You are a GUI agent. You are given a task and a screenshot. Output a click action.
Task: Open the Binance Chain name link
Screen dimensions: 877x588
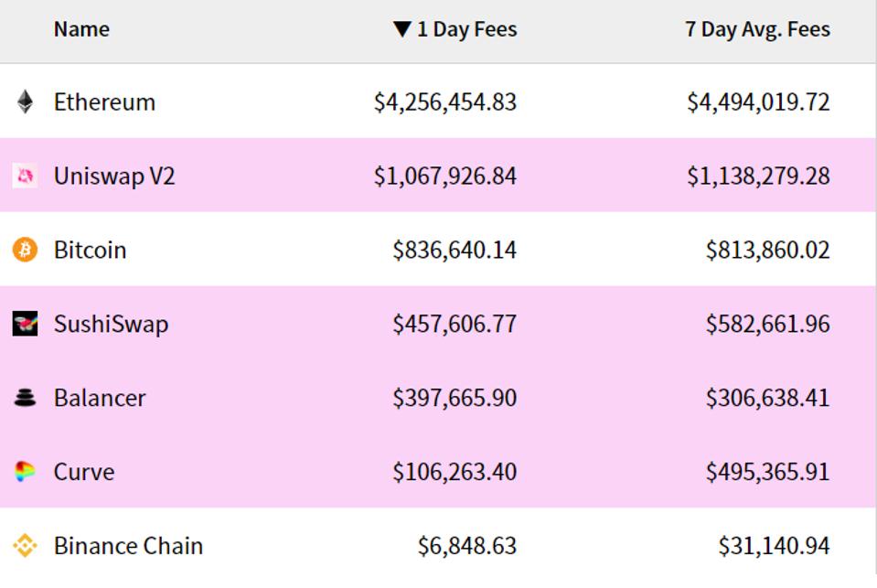pos(128,546)
